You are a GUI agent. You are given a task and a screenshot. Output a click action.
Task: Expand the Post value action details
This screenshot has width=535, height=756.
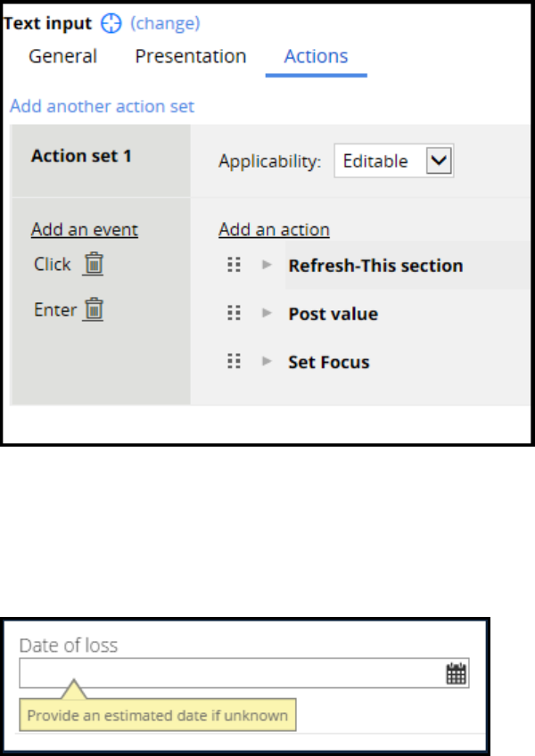click(x=267, y=314)
